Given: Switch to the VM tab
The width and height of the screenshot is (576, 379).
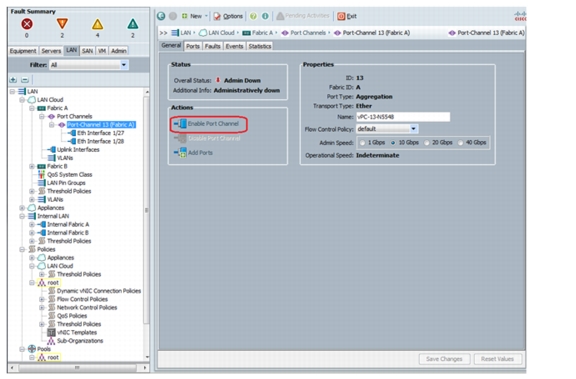Looking at the screenshot, I should [102, 51].
